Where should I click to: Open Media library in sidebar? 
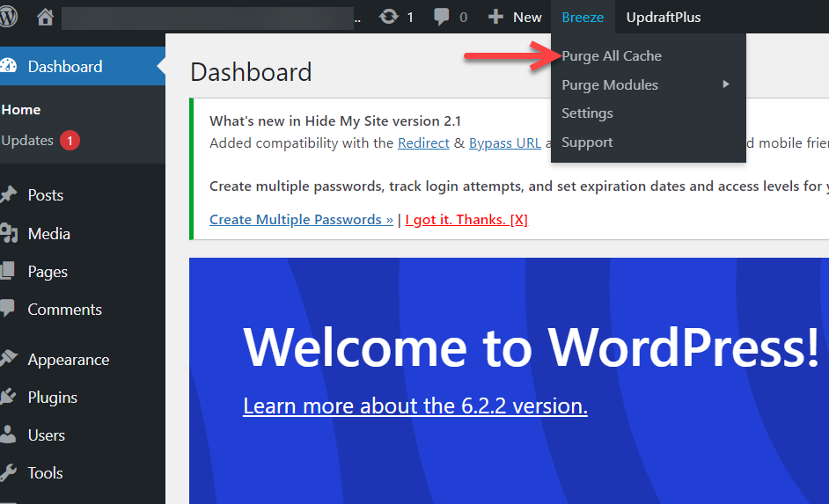click(48, 233)
